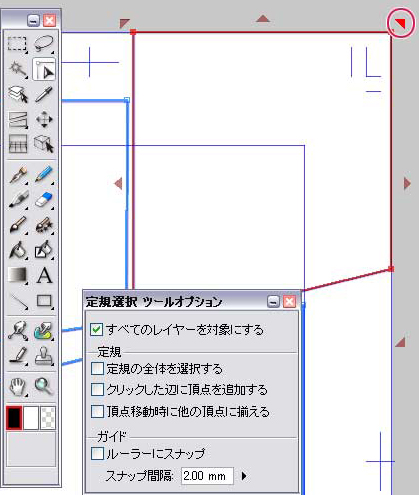Choose the hand pan tool
The width and height of the screenshot is (419, 495).
click(x=17, y=387)
